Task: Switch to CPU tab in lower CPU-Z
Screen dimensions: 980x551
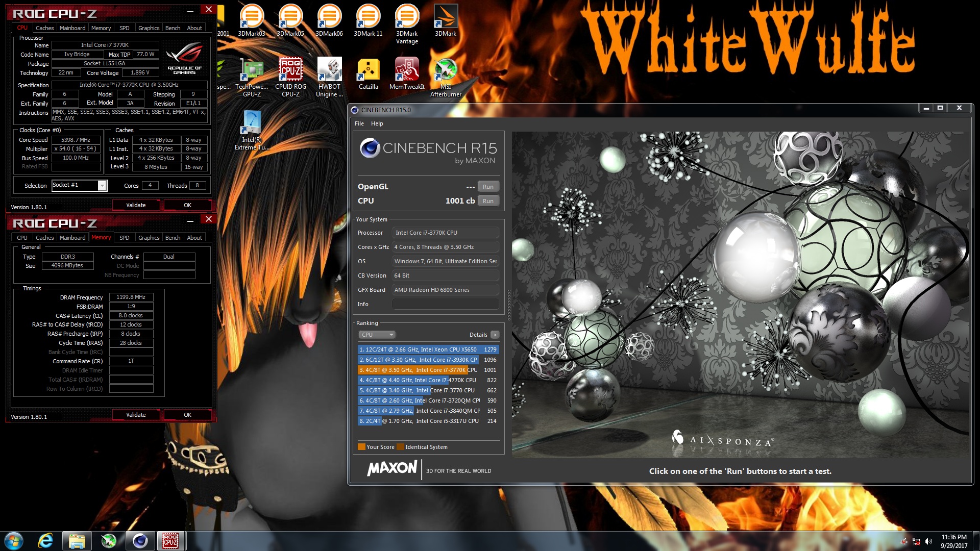Action: [22, 238]
